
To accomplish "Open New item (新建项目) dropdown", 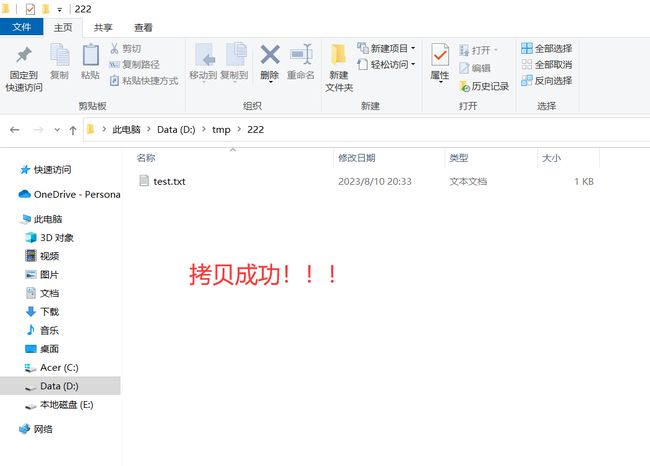I will [386, 48].
